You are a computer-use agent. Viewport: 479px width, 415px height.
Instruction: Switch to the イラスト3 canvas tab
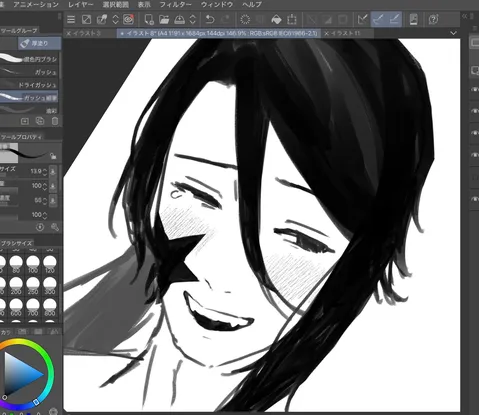(87, 33)
